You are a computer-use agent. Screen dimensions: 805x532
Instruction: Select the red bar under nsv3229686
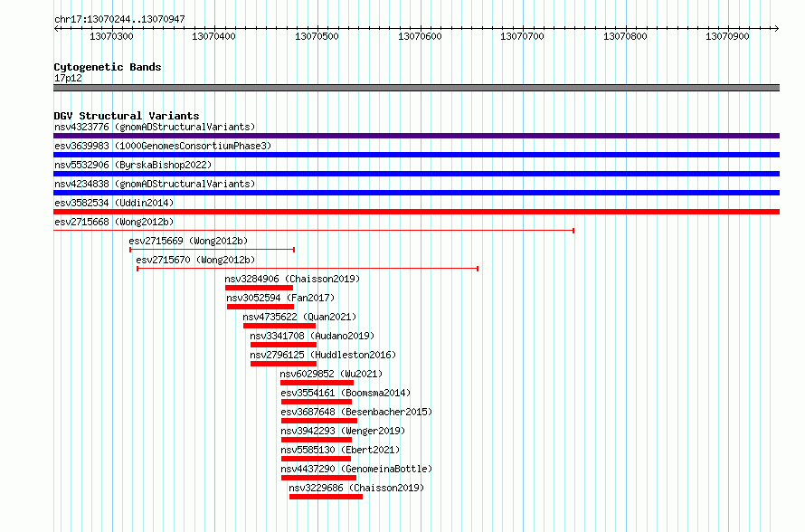point(326,497)
